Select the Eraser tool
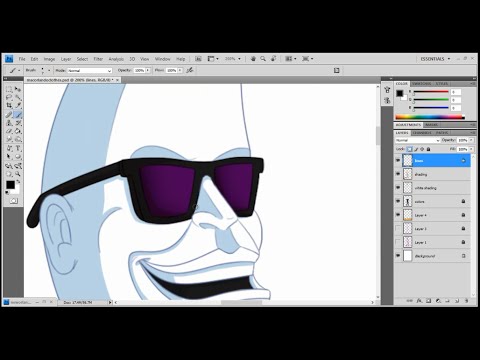The image size is (480, 360). [9, 131]
